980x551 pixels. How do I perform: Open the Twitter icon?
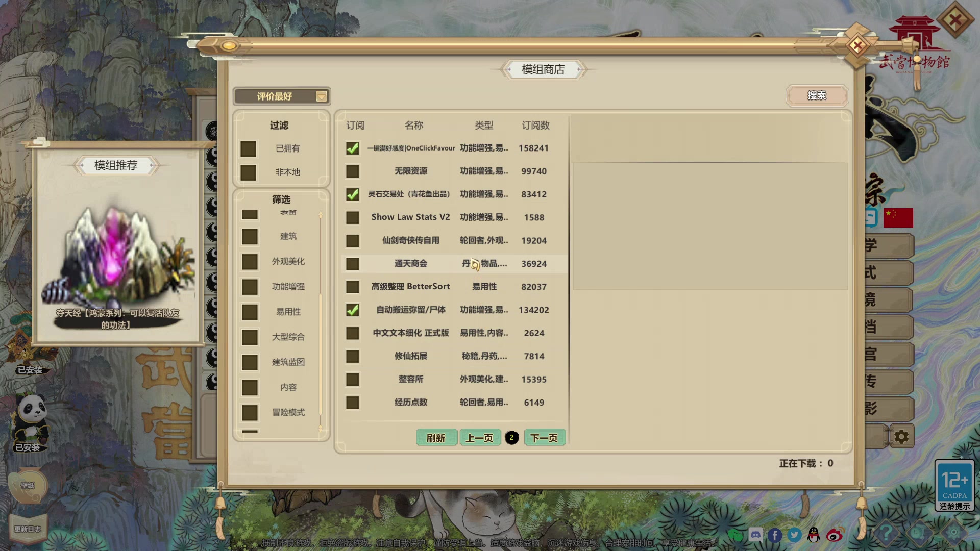click(794, 535)
